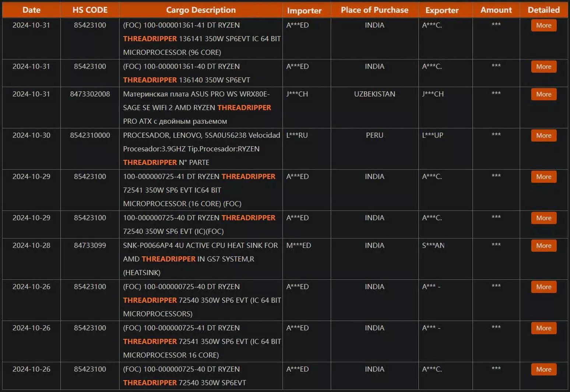The image size is (570, 392).
Task: Open More for the last row, 72540 350W SP6EVT
Action: pos(543,369)
